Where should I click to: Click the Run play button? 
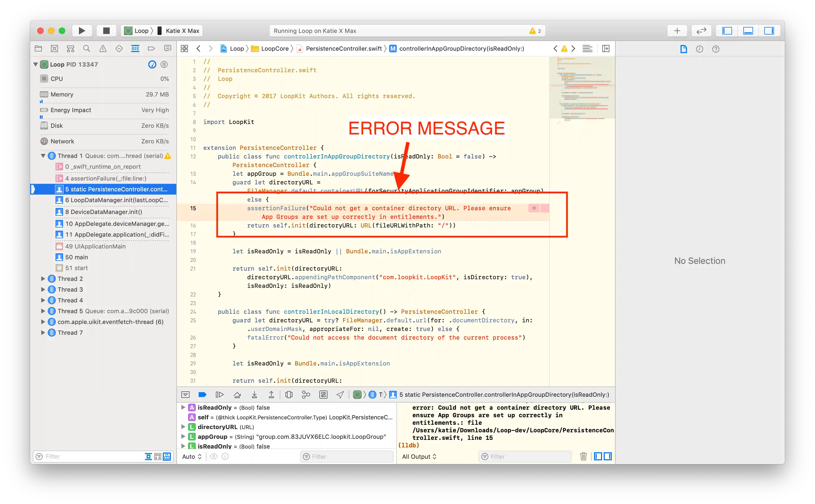coord(82,31)
